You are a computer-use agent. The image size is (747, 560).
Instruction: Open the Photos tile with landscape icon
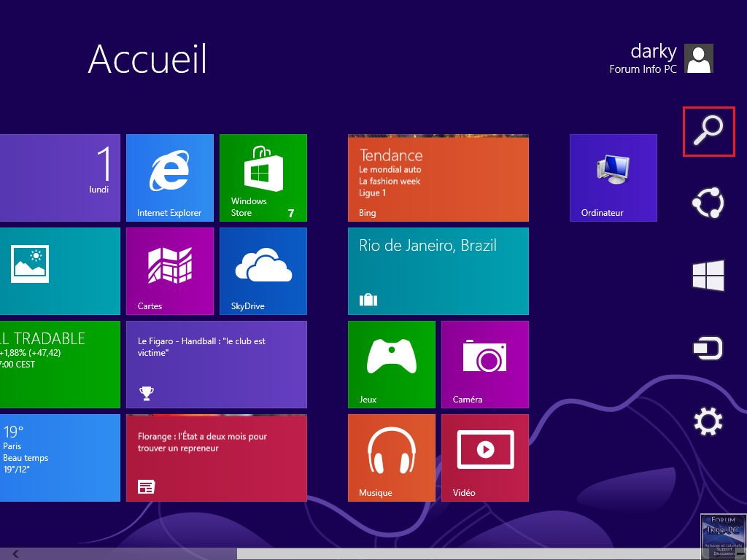60,271
